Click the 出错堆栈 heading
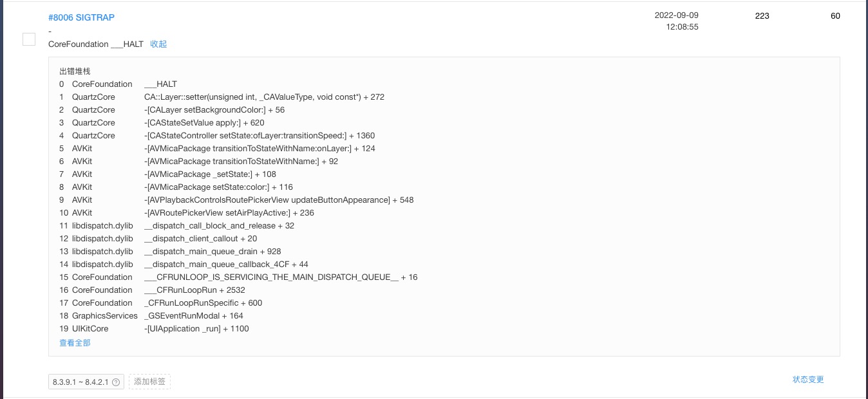Image resolution: width=868 pixels, height=399 pixels. click(x=75, y=71)
